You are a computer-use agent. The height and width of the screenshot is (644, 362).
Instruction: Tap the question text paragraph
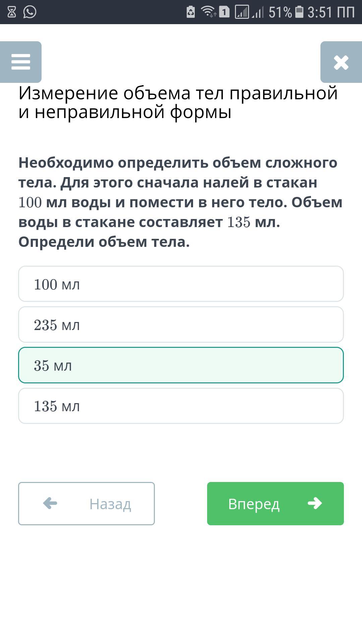(180, 202)
